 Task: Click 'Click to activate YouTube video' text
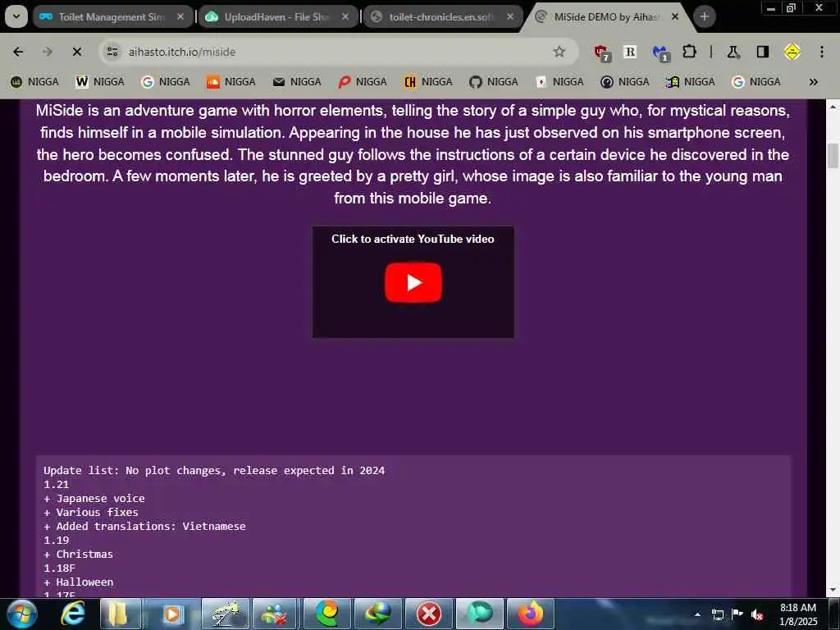point(413,239)
